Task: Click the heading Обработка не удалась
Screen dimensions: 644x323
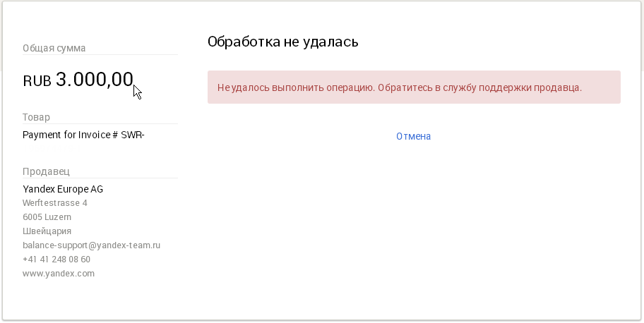Action: 283,42
